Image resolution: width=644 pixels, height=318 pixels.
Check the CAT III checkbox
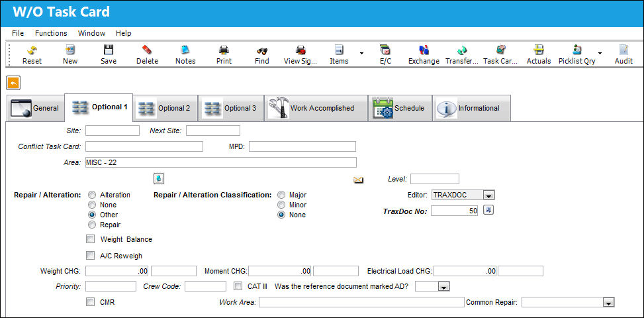point(238,286)
